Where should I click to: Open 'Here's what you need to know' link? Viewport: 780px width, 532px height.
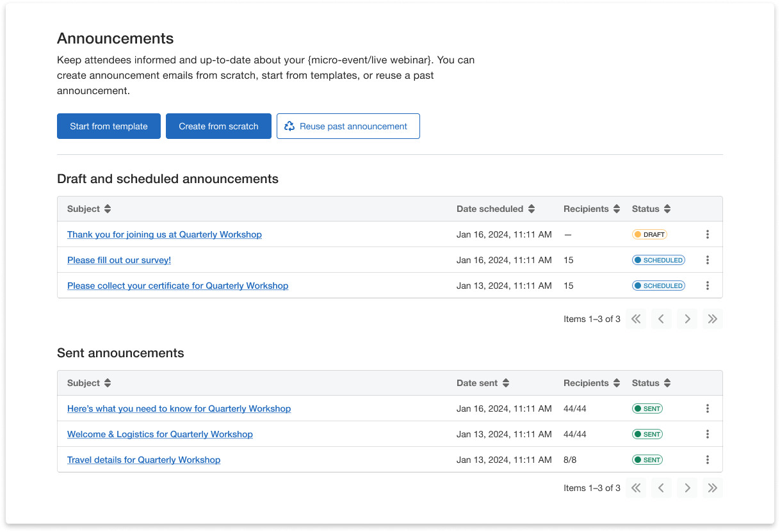[x=179, y=408]
